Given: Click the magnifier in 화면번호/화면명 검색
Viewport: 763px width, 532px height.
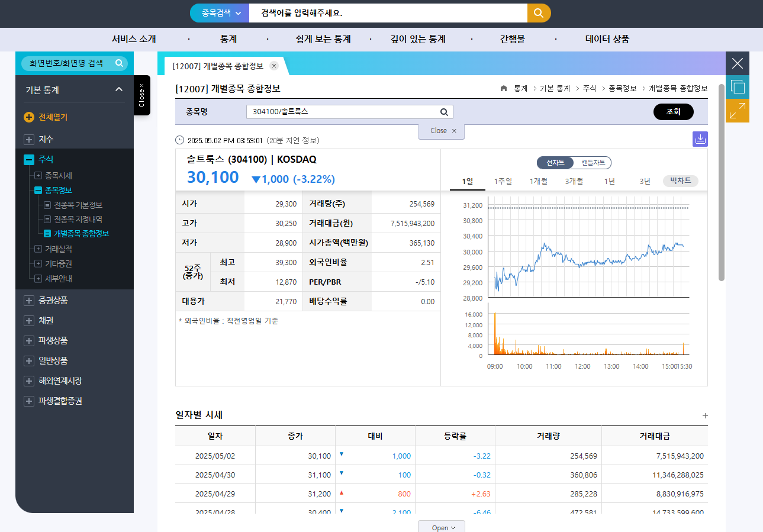Looking at the screenshot, I should coord(118,63).
